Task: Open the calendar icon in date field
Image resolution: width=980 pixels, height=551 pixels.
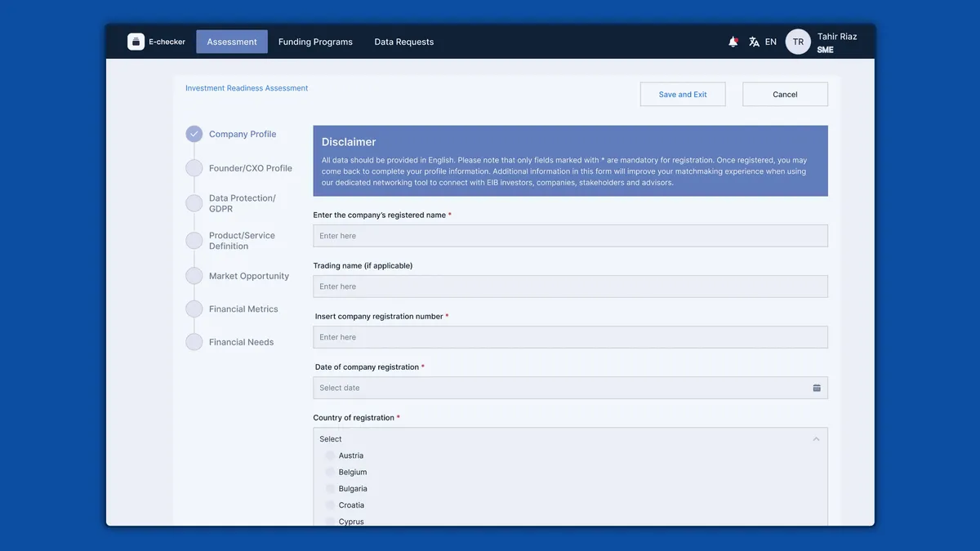Action: (x=817, y=388)
